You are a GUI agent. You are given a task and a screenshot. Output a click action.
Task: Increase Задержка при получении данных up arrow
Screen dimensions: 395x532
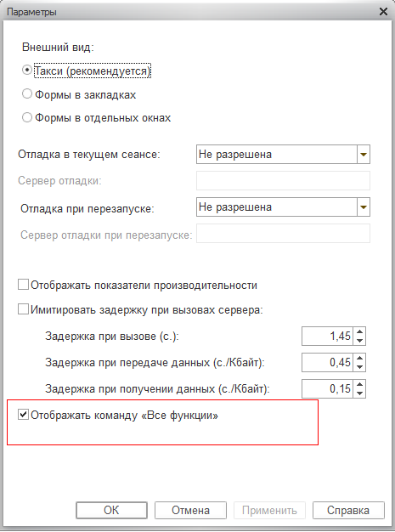[x=359, y=384]
